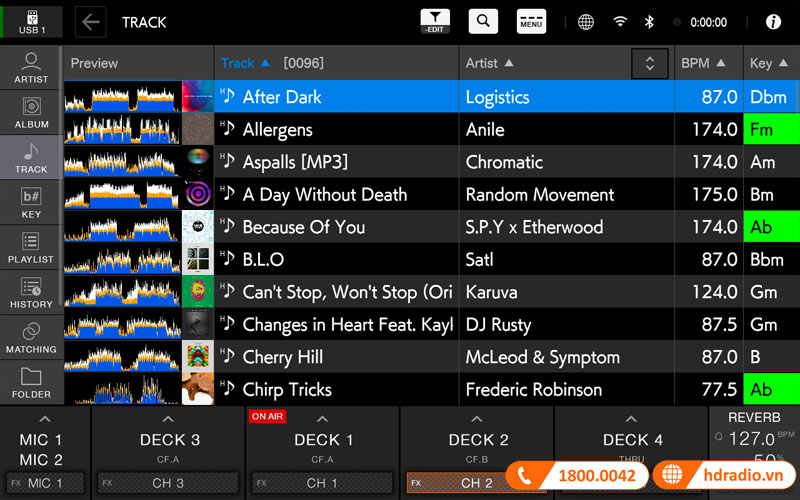Click the Aspalls album artwork

coord(198,162)
